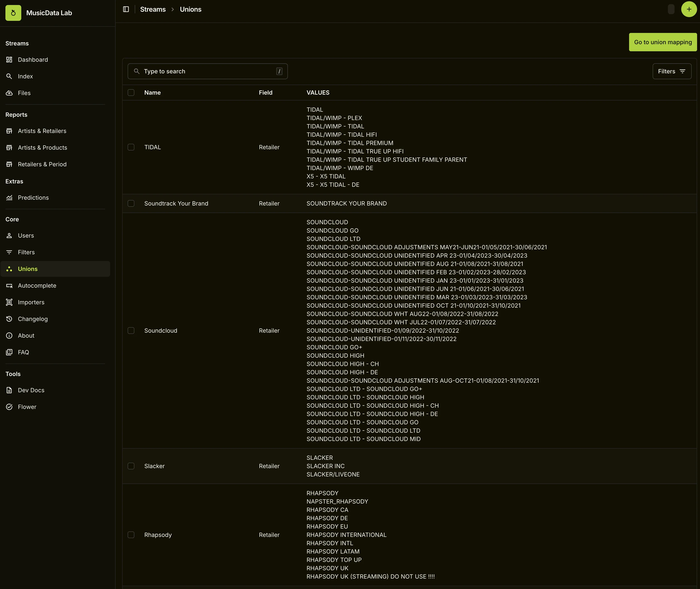
Task: Click the Soundcloud union name
Action: [161, 331]
